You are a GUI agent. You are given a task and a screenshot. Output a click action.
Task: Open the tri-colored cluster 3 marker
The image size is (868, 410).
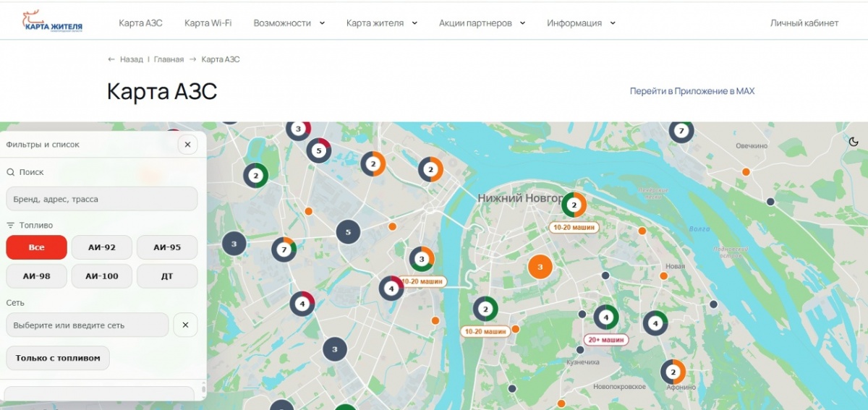click(422, 259)
